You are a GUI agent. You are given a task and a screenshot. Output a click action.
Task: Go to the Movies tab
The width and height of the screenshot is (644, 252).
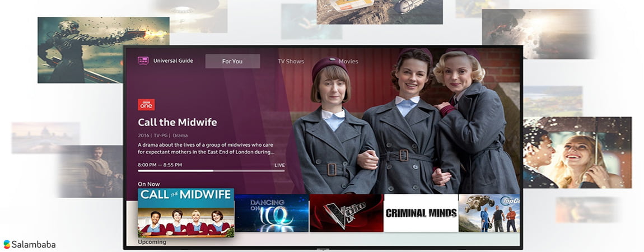point(348,62)
